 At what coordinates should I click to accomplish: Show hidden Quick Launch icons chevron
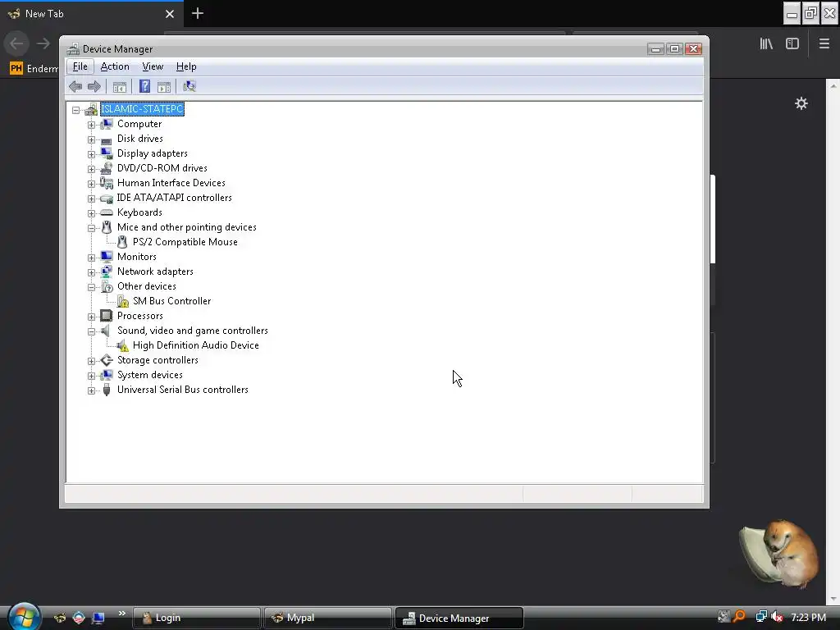click(121, 614)
